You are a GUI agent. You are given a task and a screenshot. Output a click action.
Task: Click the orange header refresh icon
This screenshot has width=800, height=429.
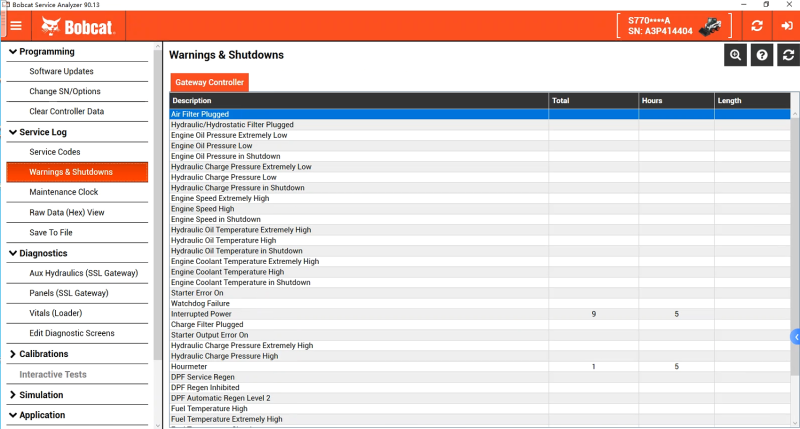tap(757, 26)
